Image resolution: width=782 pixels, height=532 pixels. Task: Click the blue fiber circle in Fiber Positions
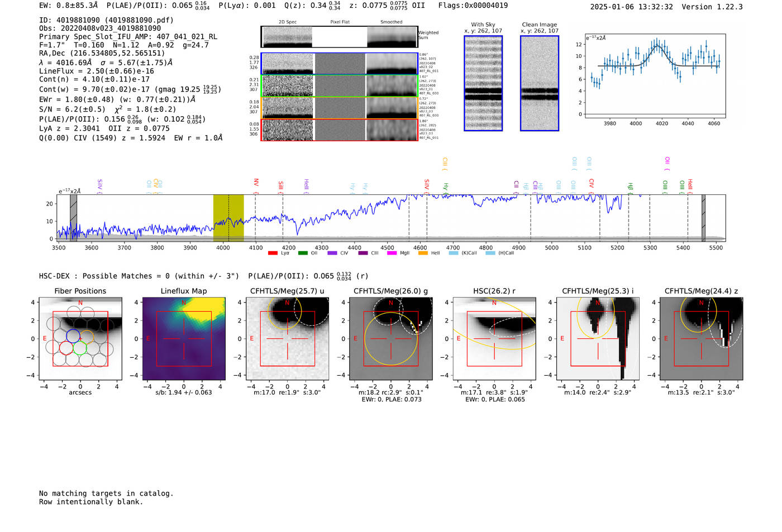coord(73,336)
